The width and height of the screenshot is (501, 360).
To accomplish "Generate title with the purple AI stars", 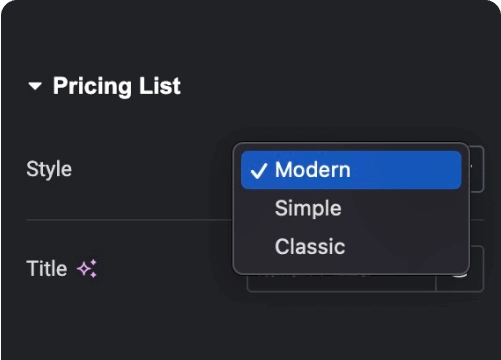I will click(x=87, y=268).
